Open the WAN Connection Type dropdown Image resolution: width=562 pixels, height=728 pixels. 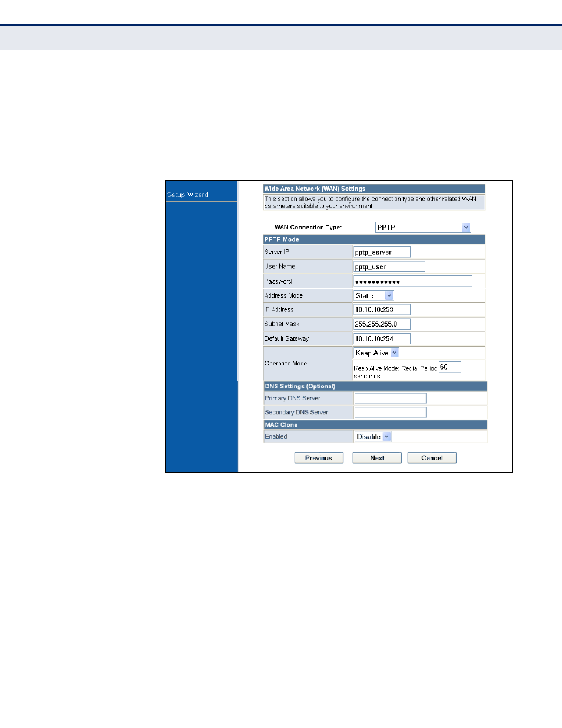point(423,228)
